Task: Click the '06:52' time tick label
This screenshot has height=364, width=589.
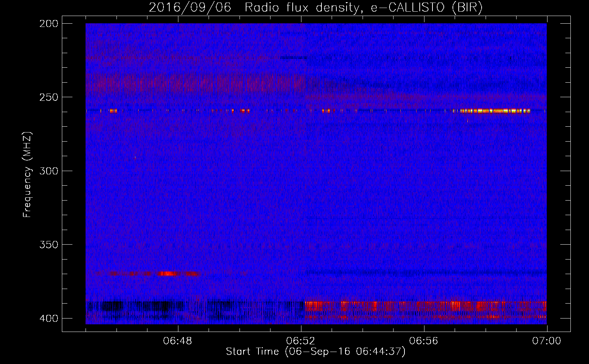Action: click(301, 341)
